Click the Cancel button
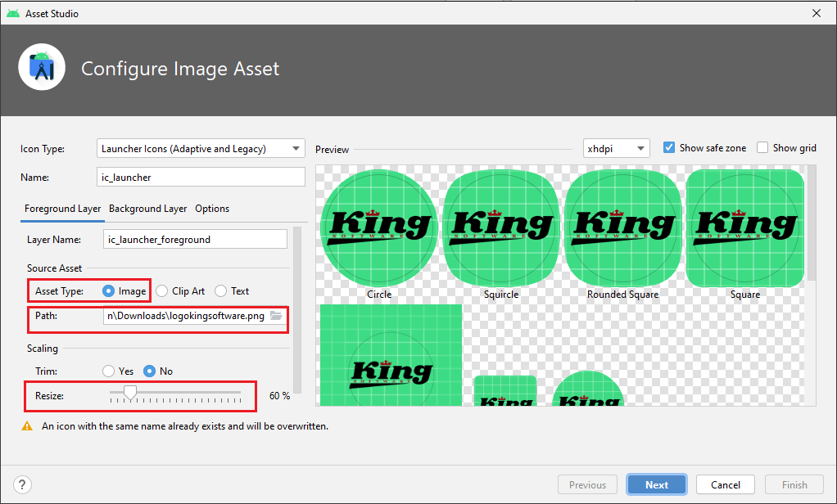837x504 pixels. pyautogui.click(x=726, y=484)
